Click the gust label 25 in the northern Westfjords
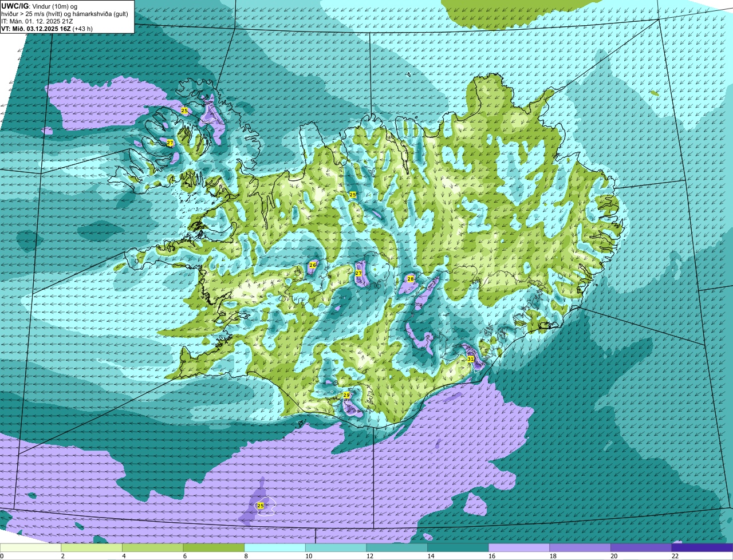The height and width of the screenshot is (560, 733). [184, 111]
